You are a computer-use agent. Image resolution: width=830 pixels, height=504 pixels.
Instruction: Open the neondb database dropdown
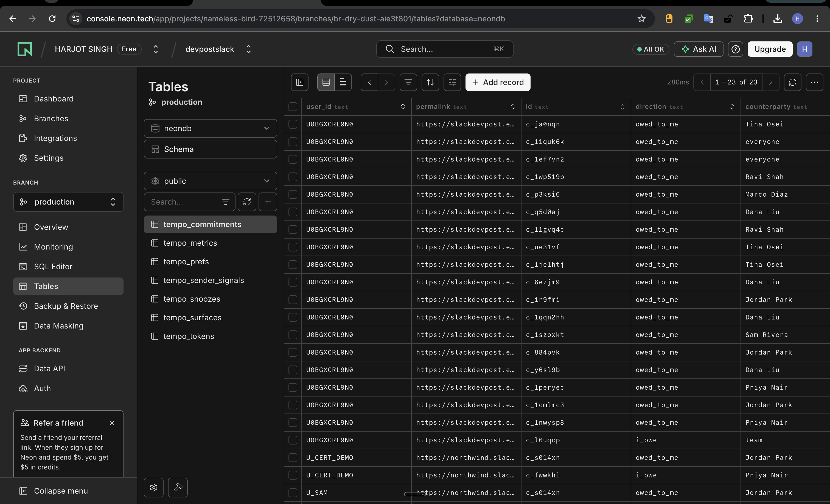(210, 128)
